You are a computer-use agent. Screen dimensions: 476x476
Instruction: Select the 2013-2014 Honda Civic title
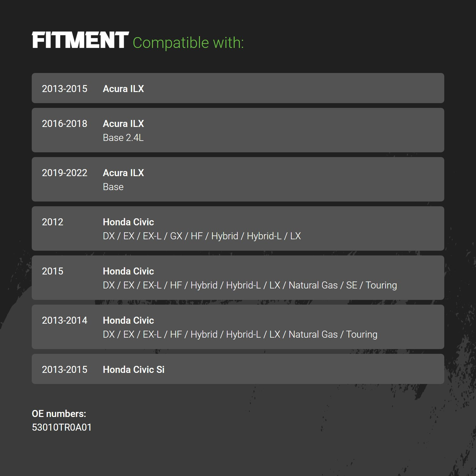[128, 320]
